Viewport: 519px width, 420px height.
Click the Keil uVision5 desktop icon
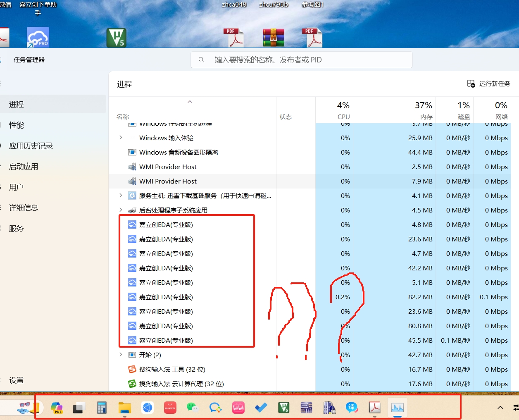pos(116,38)
